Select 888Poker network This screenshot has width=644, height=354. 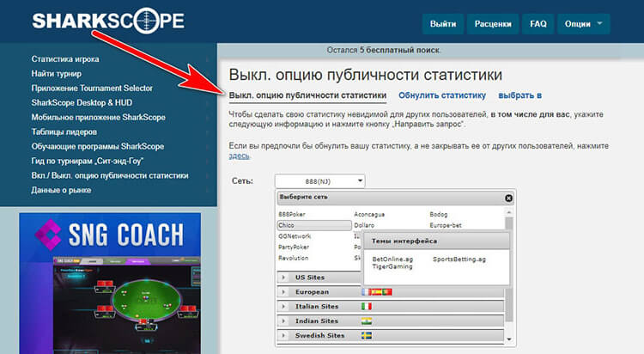[x=292, y=214]
